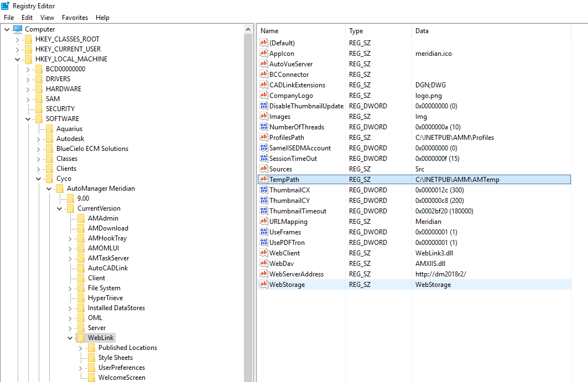Click the DWORD icon for ThumbnailTimeout
588x382 pixels.
pos(264,211)
